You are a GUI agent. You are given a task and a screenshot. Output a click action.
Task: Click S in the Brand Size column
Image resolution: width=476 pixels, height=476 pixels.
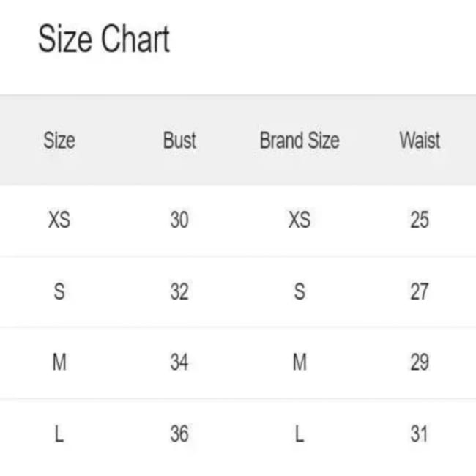tap(300, 291)
